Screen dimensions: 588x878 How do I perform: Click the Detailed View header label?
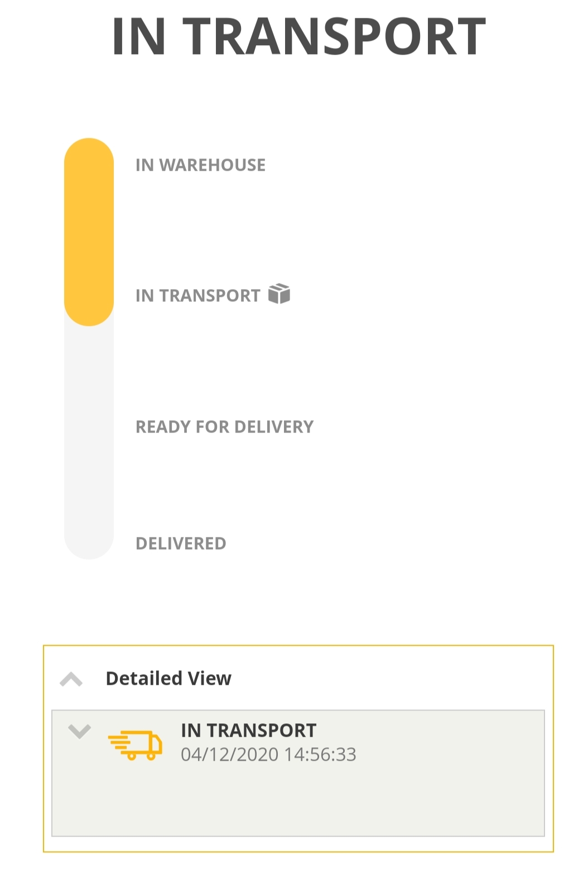click(168, 678)
